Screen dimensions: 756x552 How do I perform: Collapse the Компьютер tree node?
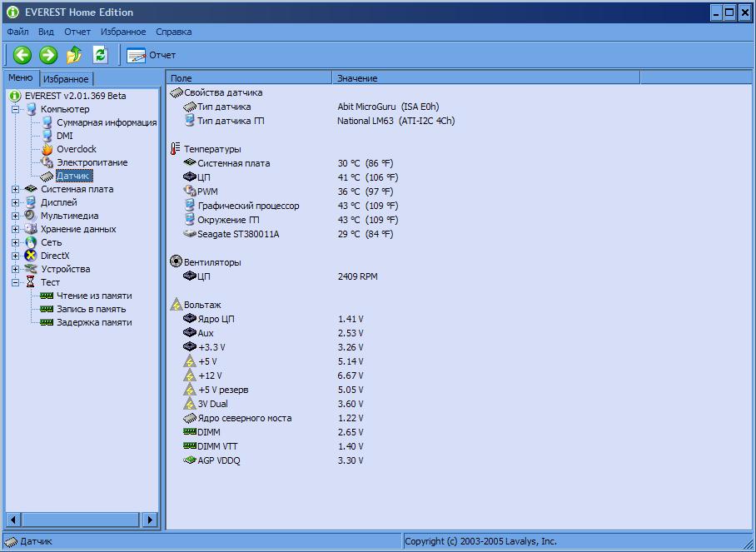point(16,109)
